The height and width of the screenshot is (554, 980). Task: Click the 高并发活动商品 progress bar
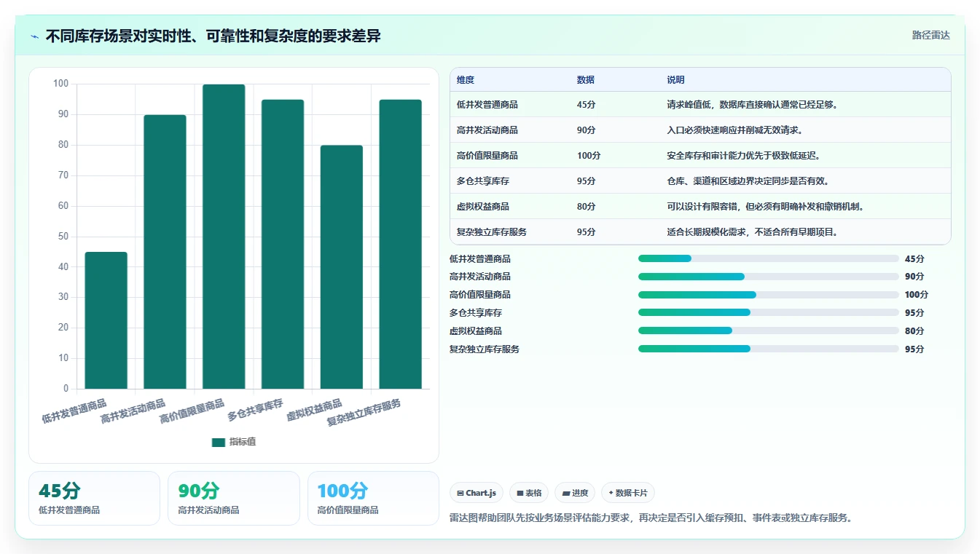(769, 277)
